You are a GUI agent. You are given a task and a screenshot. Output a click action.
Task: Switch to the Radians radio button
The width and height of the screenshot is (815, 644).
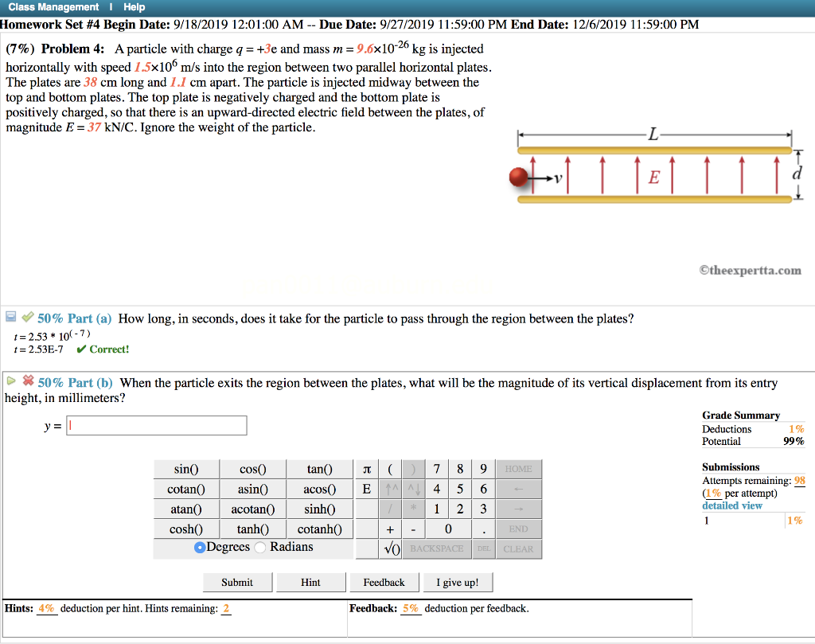coord(259,547)
